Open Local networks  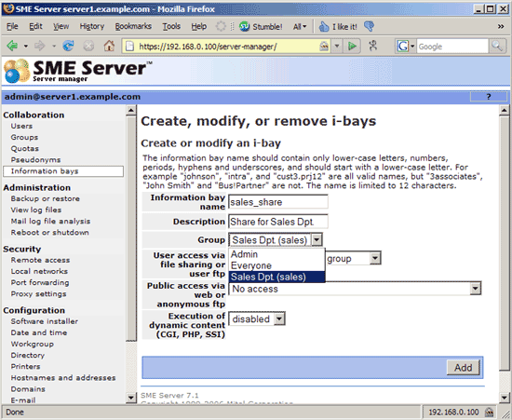click(39, 271)
